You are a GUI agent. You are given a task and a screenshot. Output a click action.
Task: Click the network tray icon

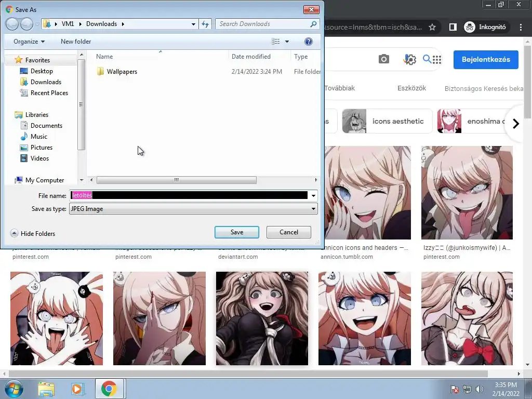[x=467, y=389]
